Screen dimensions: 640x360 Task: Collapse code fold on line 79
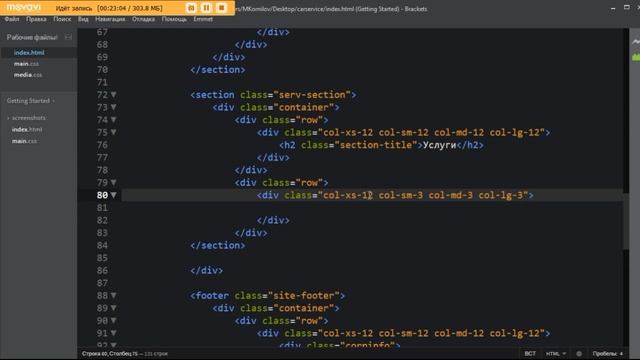click(113, 182)
